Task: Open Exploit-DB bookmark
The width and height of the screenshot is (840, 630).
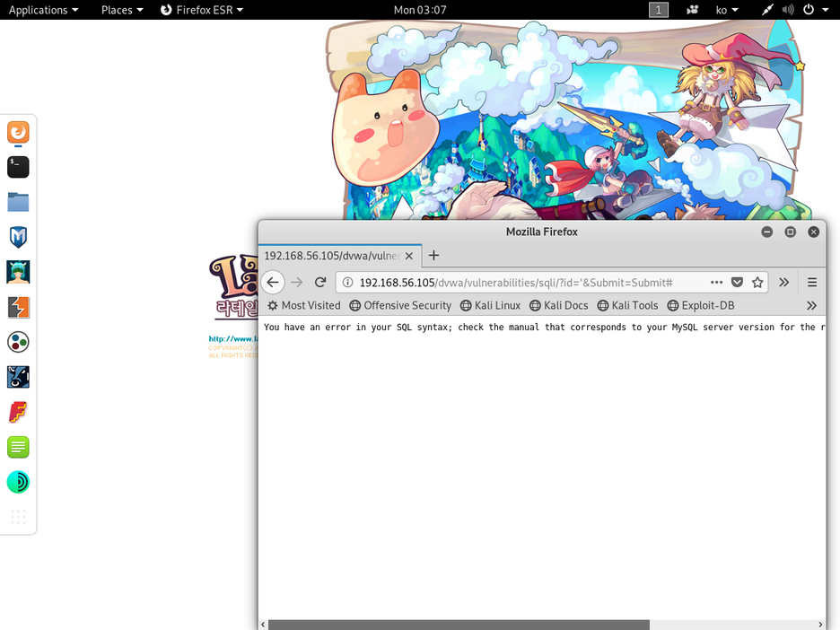Action: (701, 305)
